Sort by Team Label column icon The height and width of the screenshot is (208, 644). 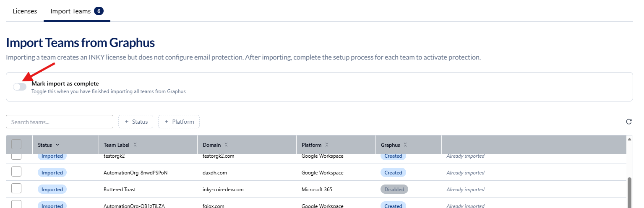pyautogui.click(x=135, y=145)
